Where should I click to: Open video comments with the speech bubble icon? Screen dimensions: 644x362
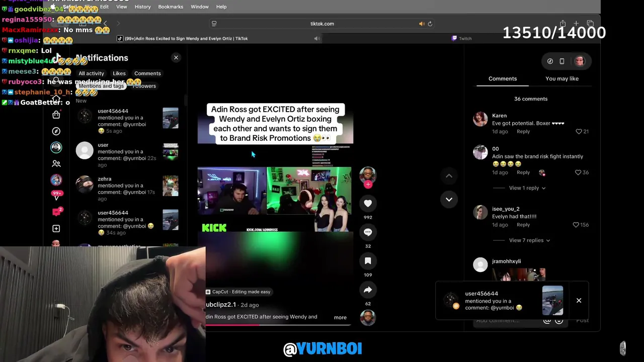(x=368, y=232)
